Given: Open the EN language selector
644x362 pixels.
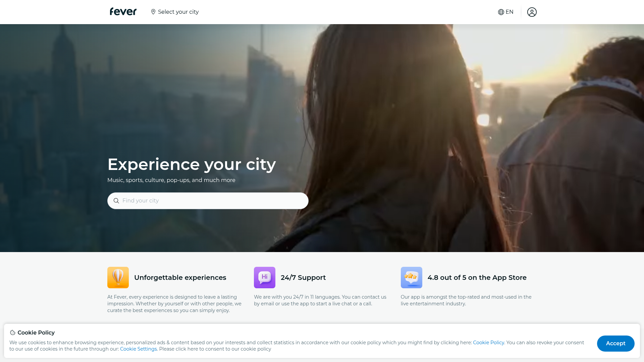Looking at the screenshot, I should (x=505, y=12).
